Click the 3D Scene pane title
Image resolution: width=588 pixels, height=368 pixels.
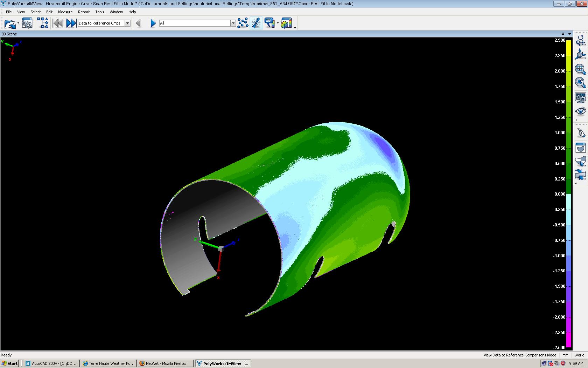(9, 34)
